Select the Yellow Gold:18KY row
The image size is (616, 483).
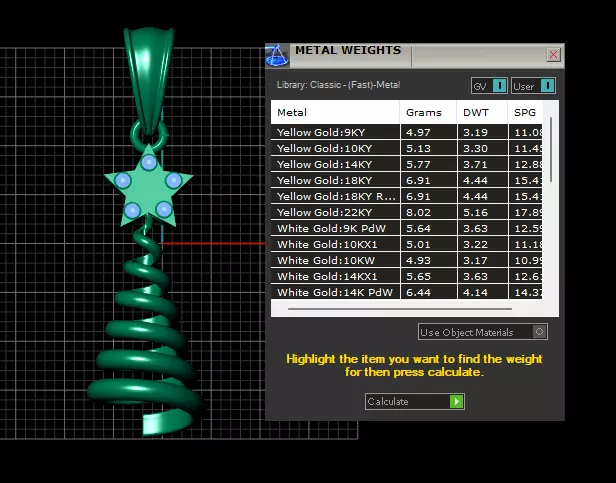point(407,180)
